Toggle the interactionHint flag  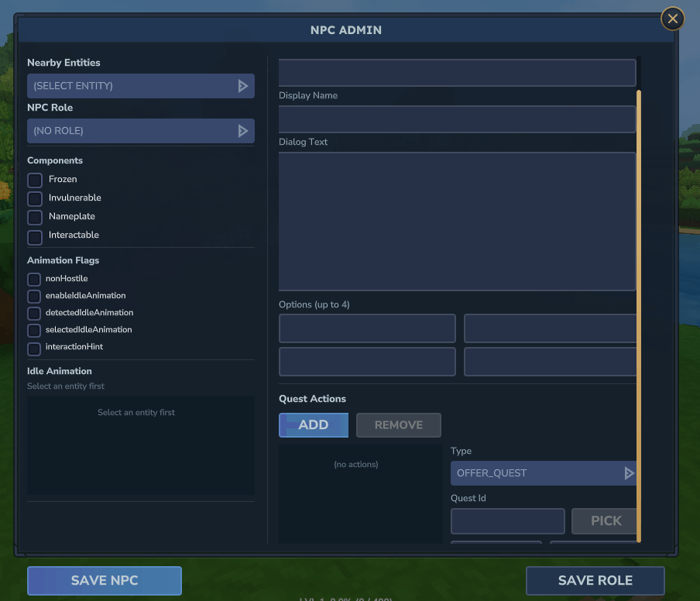[x=34, y=349]
